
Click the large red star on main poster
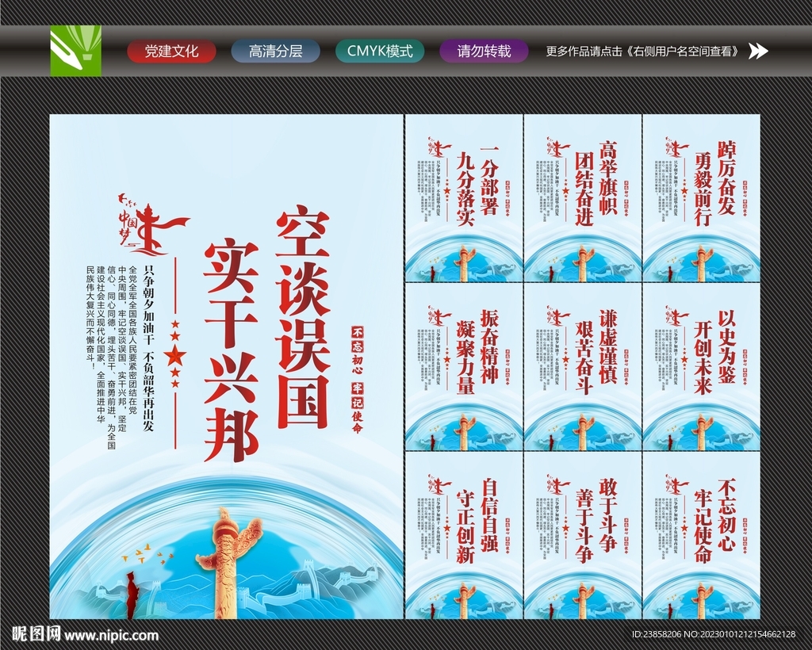pos(175,356)
